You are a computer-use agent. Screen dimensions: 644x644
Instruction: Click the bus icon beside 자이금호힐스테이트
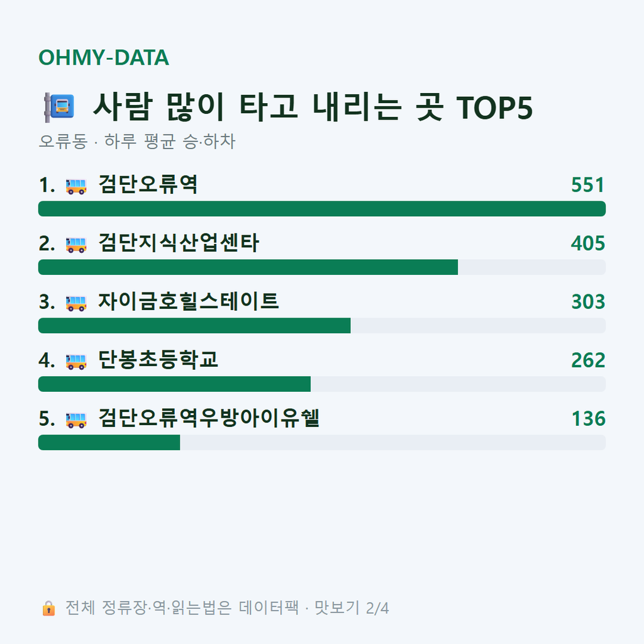pos(76,303)
